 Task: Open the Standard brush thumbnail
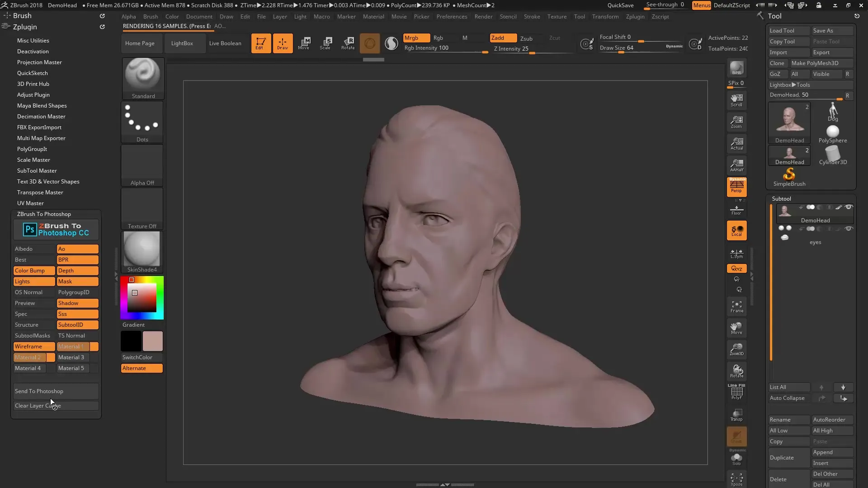[143, 78]
